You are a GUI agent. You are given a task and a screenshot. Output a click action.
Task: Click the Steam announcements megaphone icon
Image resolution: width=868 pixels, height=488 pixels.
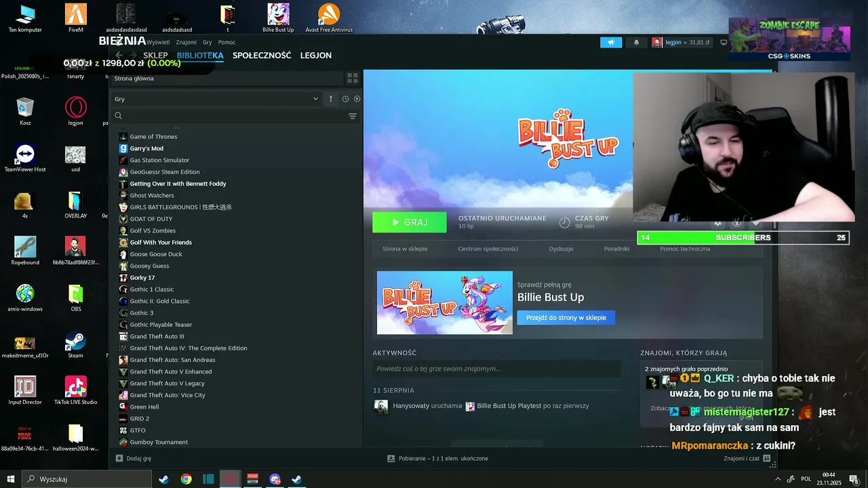[611, 42]
